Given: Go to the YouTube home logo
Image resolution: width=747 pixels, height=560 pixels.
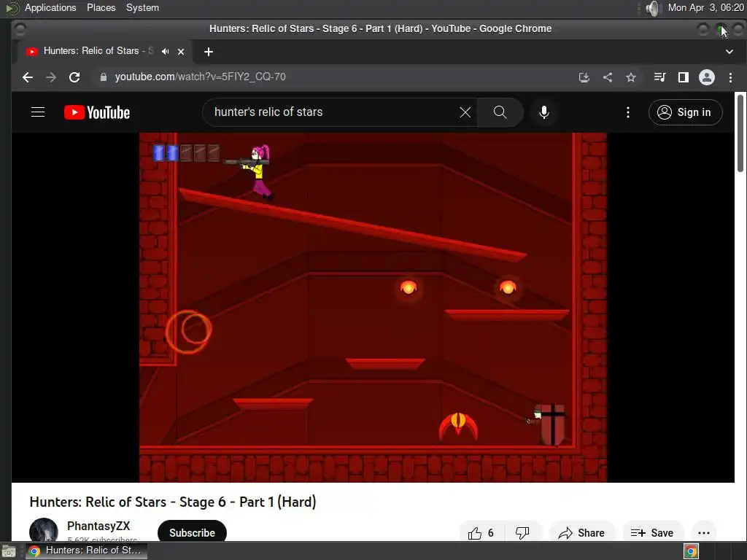Looking at the screenshot, I should click(97, 112).
